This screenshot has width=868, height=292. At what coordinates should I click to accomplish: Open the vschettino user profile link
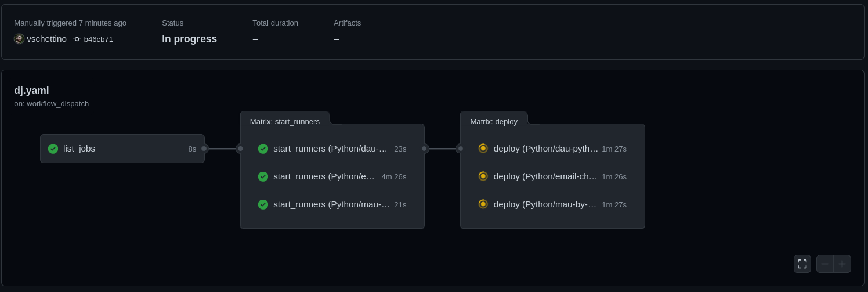pos(46,39)
